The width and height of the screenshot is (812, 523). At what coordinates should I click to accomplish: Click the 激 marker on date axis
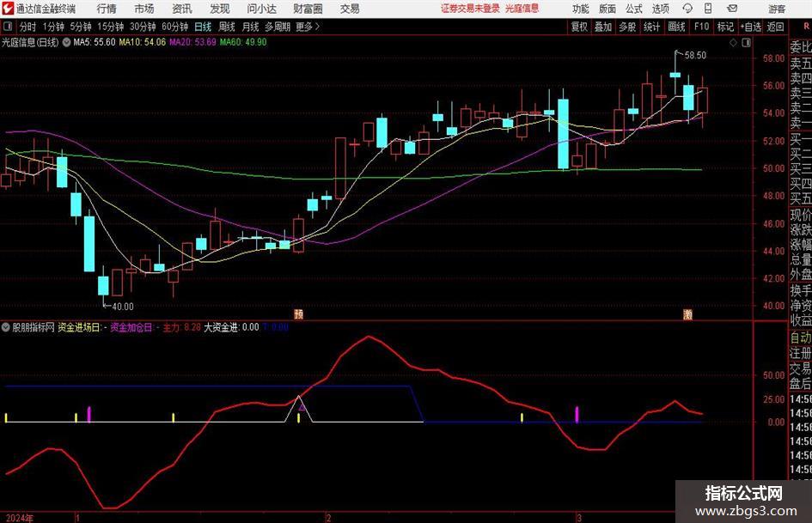tap(687, 314)
